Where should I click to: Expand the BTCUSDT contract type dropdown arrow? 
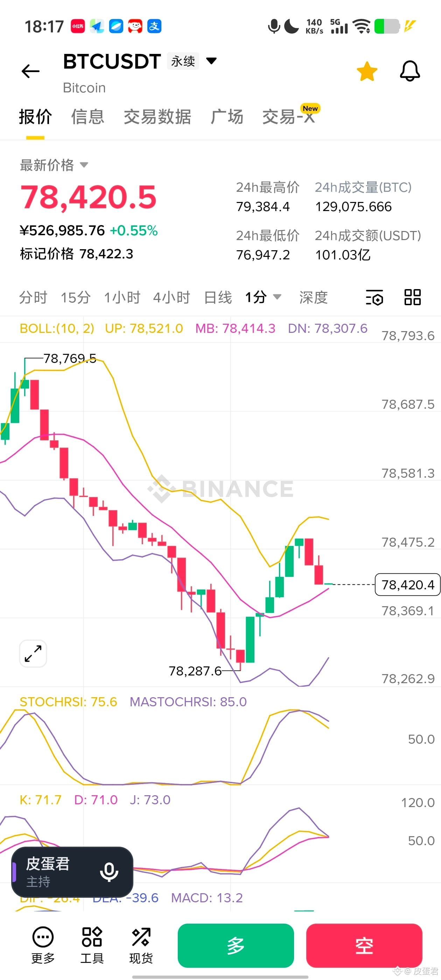coord(211,61)
